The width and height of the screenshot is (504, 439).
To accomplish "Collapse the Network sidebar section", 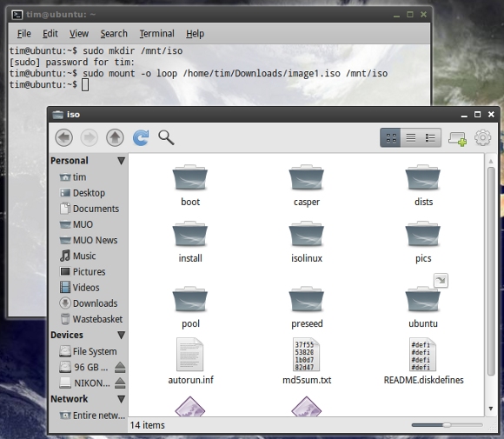I will (121, 399).
